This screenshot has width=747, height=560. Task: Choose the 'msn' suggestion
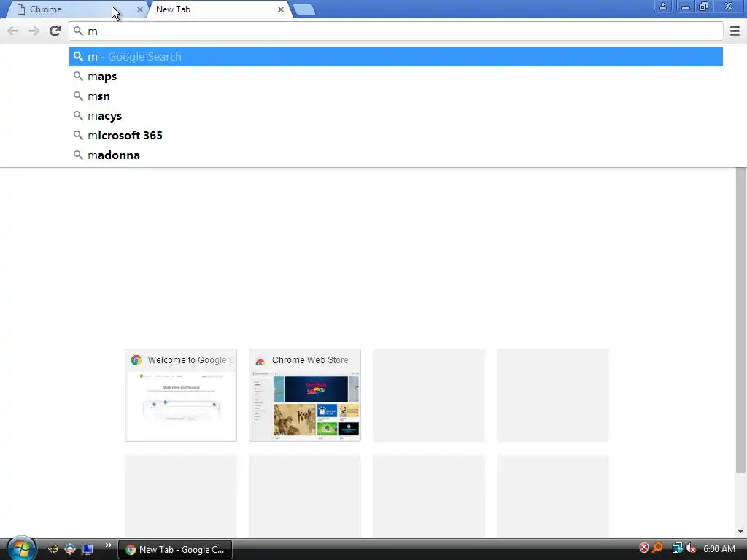(396, 96)
